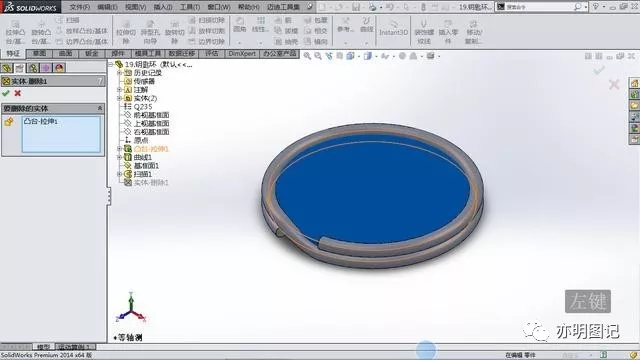Expand the 扫描1 feature node

click(x=120, y=174)
